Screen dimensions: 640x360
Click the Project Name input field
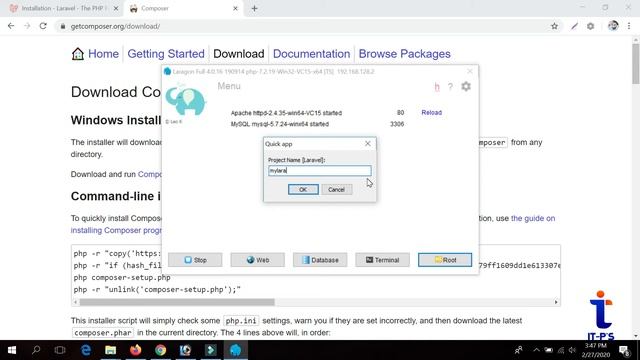320,171
